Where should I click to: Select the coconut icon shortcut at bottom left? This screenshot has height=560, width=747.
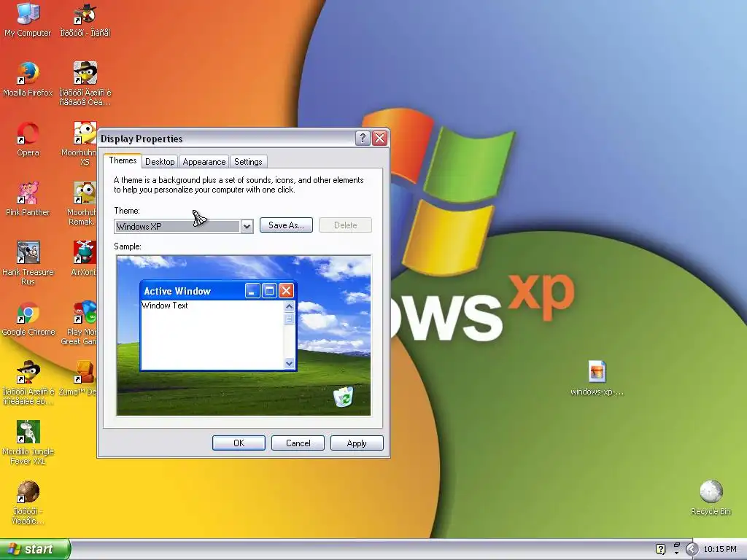(x=28, y=503)
